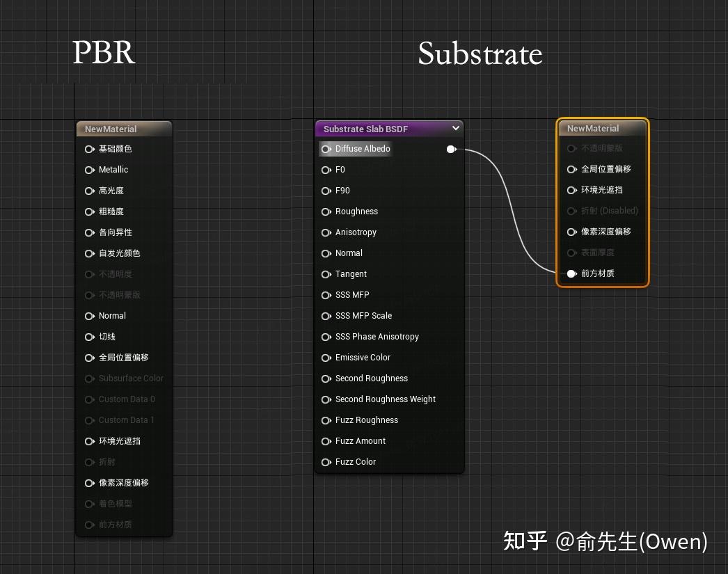Select the orange-highlighted NewMaterial output node header
The image size is (728, 574).
click(600, 128)
